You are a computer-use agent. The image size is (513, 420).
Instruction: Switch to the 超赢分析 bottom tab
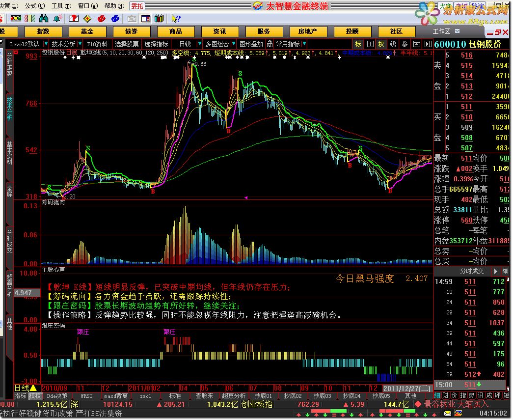click(x=234, y=396)
